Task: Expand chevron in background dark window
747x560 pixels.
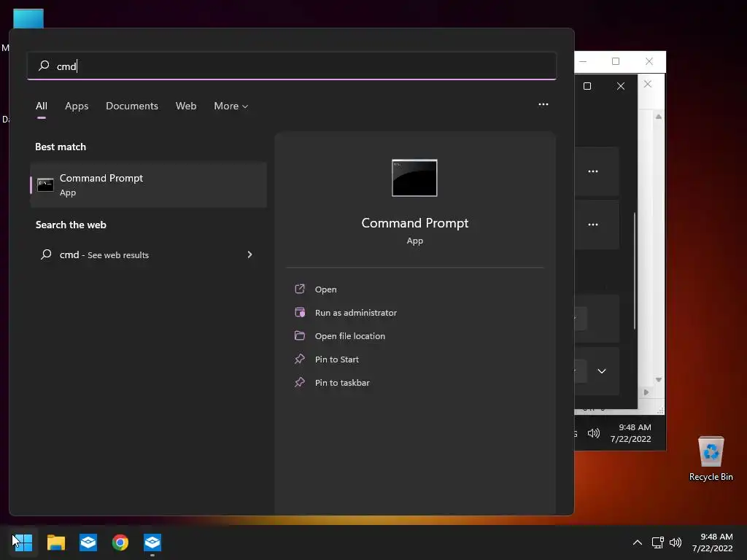Action: click(x=602, y=371)
